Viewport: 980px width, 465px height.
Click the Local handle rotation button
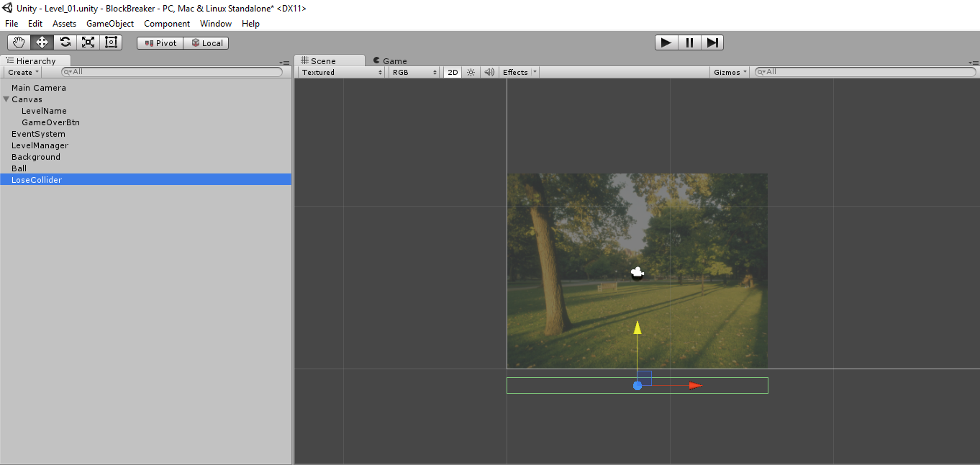click(207, 43)
